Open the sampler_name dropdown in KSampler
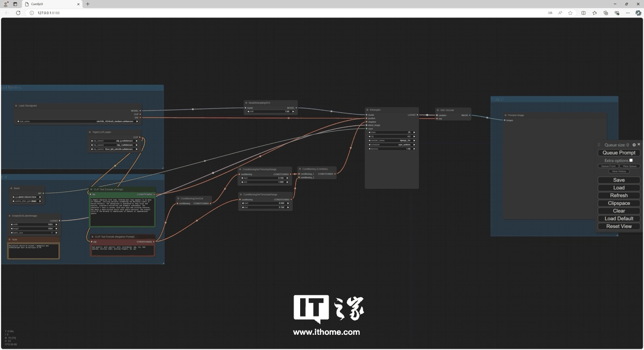The image size is (644, 350). pos(391,141)
